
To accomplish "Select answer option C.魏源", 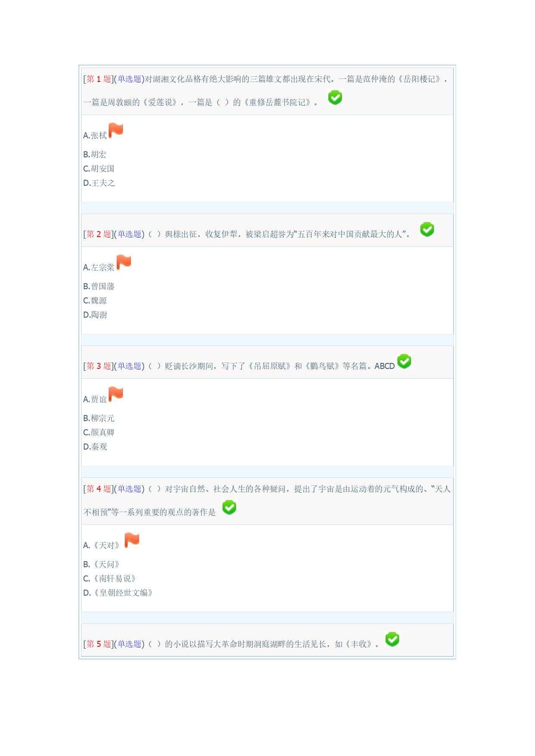I will pos(95,300).
